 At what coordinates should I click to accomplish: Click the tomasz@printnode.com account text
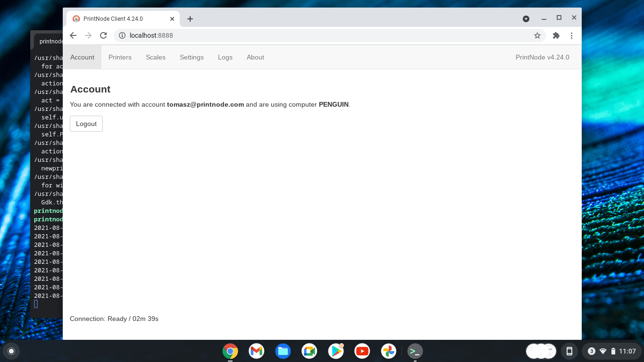(x=205, y=104)
